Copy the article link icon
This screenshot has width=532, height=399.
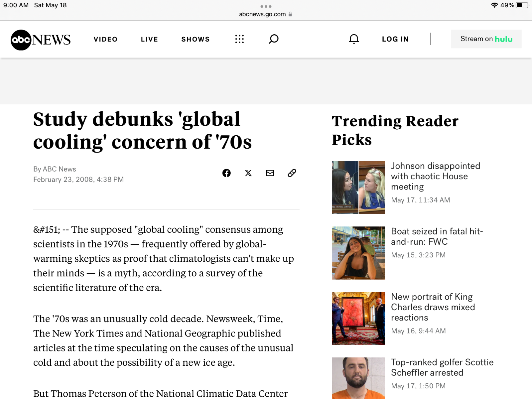[292, 173]
